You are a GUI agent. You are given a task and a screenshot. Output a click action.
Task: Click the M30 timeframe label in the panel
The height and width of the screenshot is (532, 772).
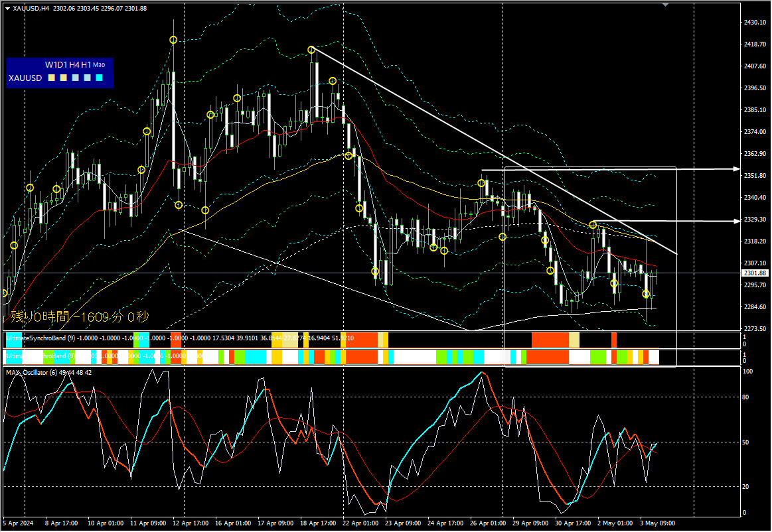(x=99, y=65)
